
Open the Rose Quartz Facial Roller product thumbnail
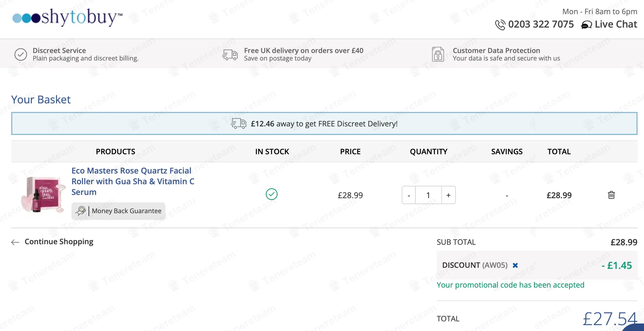click(44, 195)
